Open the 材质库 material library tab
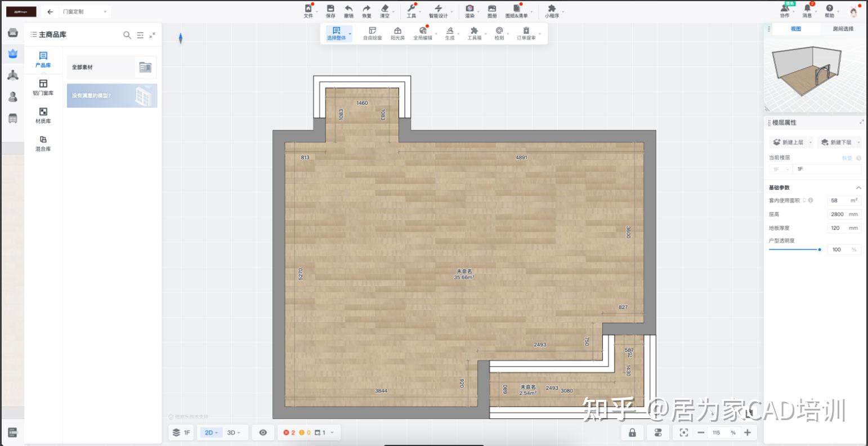 [43, 115]
